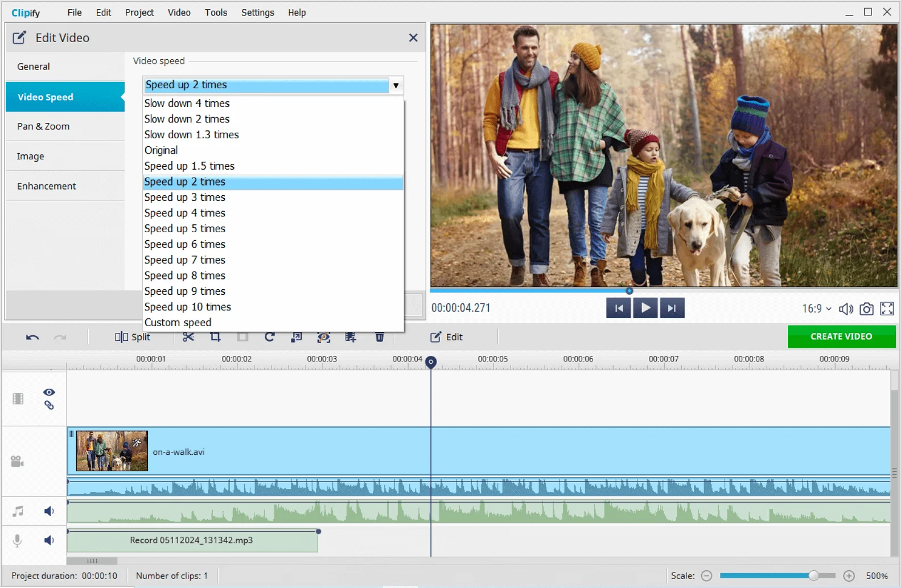Take a snapshot with camera icon

point(866,309)
